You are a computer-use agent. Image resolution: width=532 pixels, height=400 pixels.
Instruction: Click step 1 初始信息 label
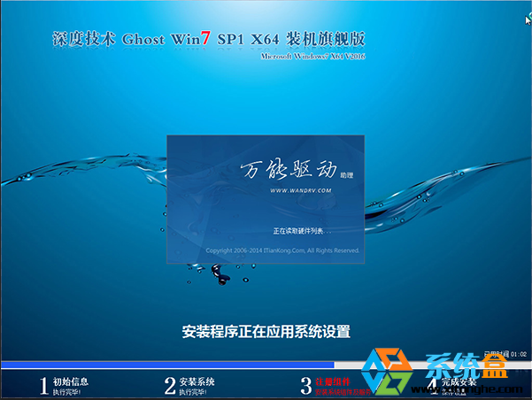pos(71,381)
